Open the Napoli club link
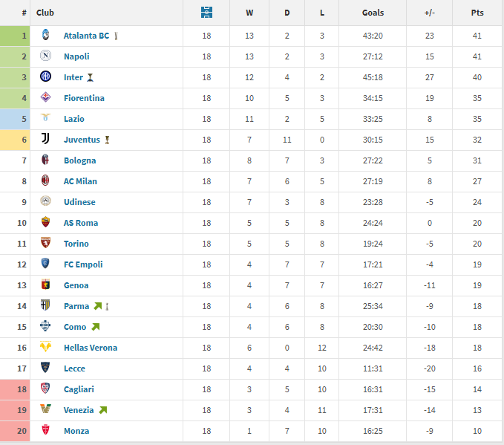504x445 pixels. coord(76,56)
